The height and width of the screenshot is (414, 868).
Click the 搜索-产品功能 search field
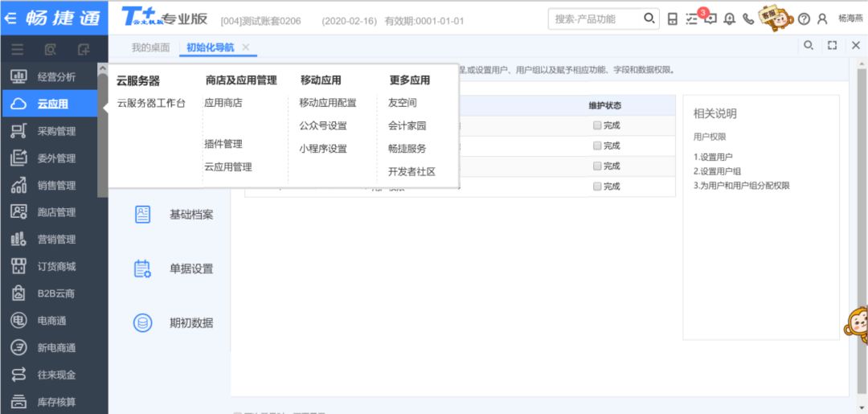595,18
